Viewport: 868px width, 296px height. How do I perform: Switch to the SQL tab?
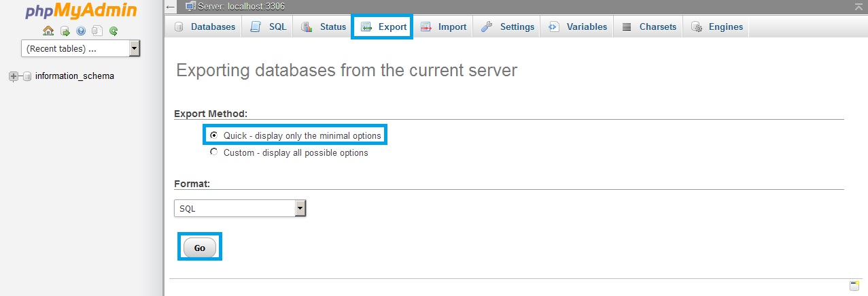268,27
